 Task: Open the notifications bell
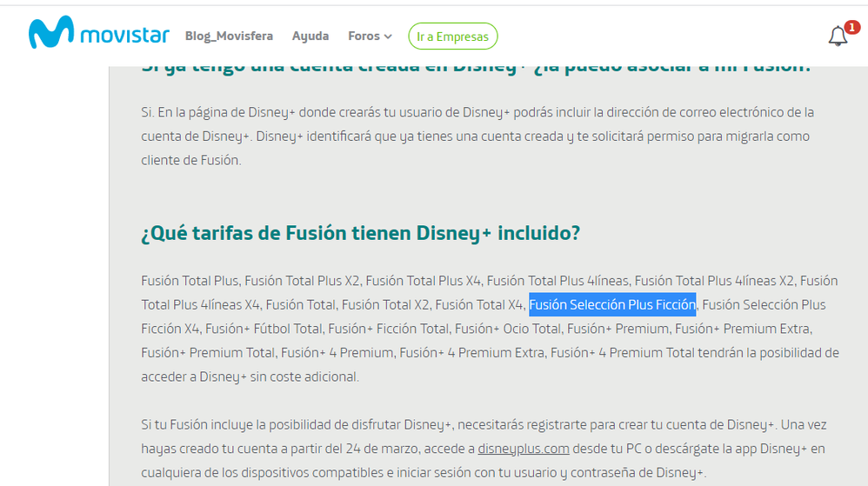(x=838, y=37)
